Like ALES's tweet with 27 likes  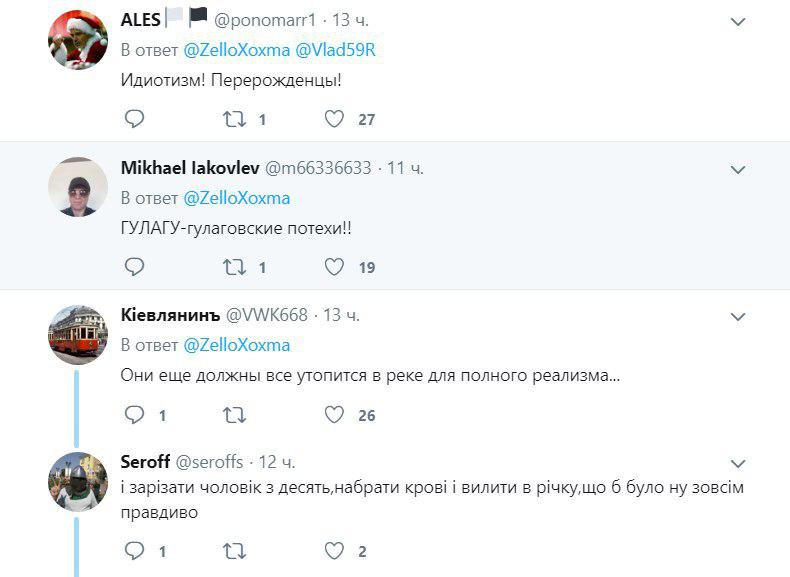335,119
